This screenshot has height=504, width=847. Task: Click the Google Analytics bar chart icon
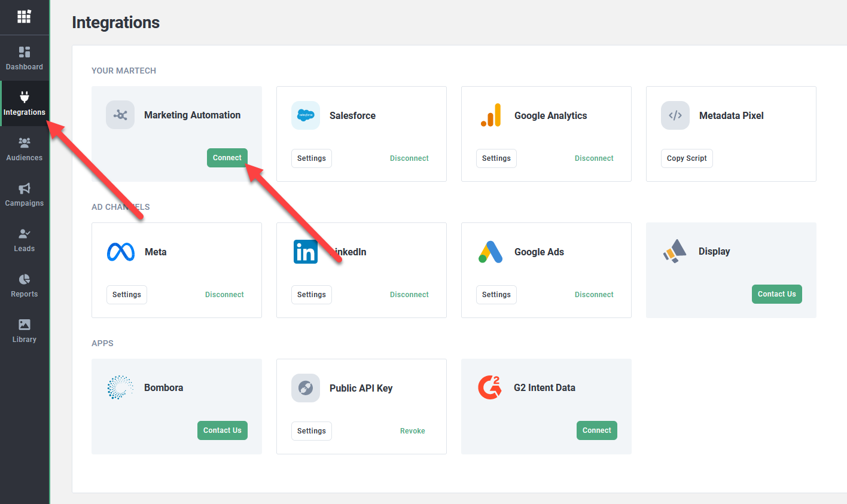pos(490,115)
